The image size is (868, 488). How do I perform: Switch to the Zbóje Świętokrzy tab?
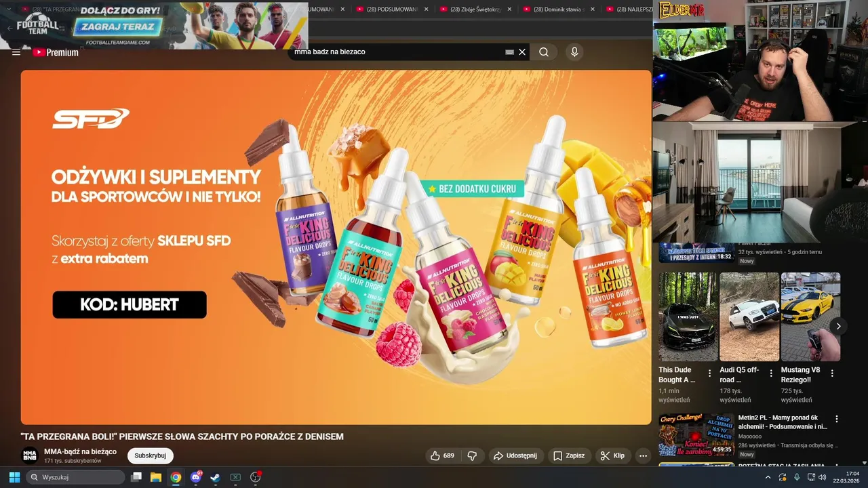tap(476, 9)
